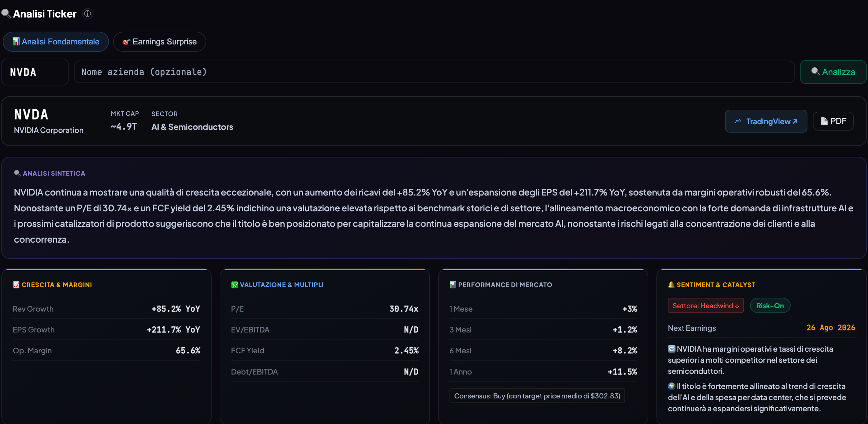Image resolution: width=868 pixels, height=424 pixels.
Task: Click the magnifier icon beside Analisi Ticker title
Action: point(6,14)
